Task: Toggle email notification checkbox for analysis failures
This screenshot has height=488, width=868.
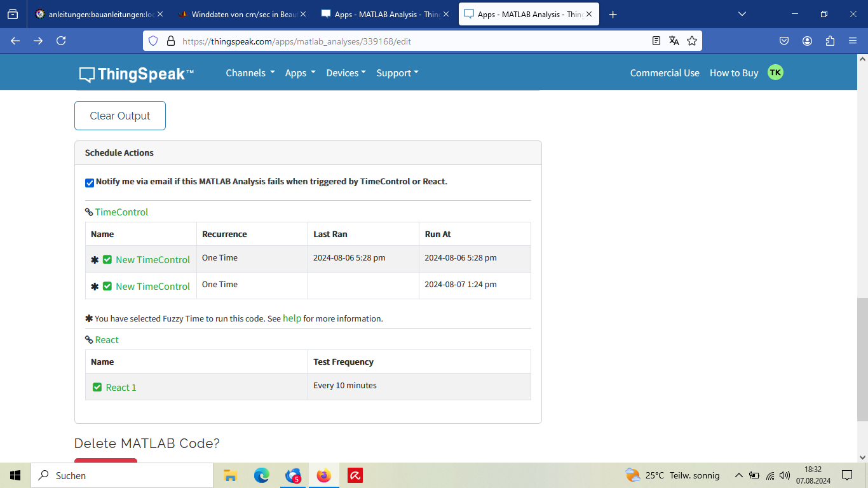Action: [90, 183]
